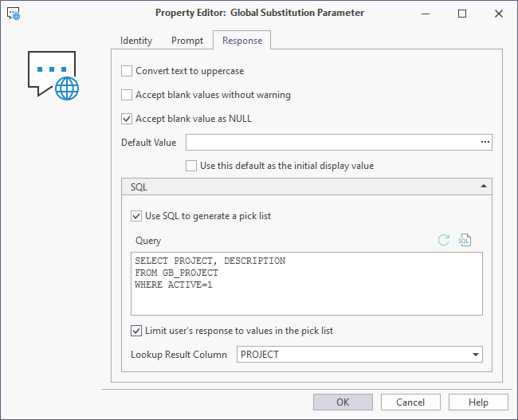Image resolution: width=518 pixels, height=420 pixels.
Task: Minimize the Property Editor window
Action: pyautogui.click(x=427, y=14)
